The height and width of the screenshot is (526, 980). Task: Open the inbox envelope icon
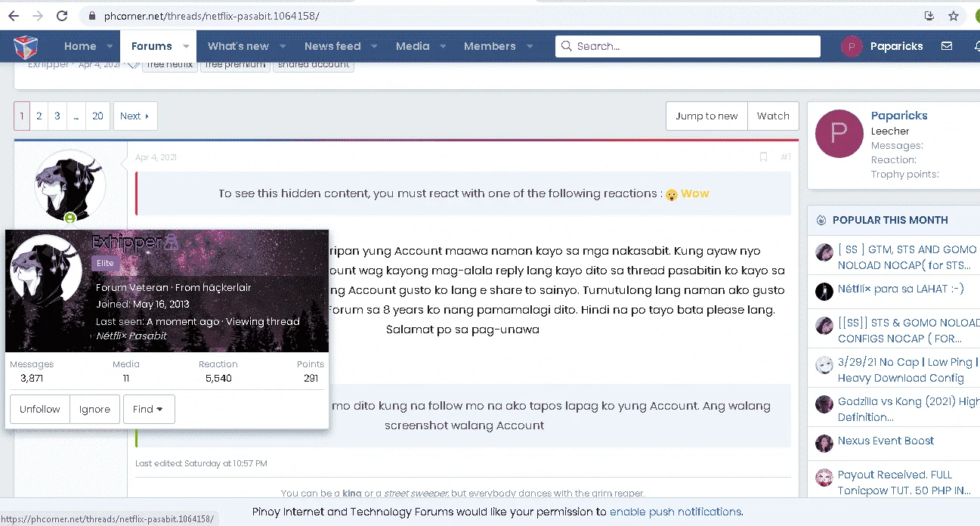(947, 46)
